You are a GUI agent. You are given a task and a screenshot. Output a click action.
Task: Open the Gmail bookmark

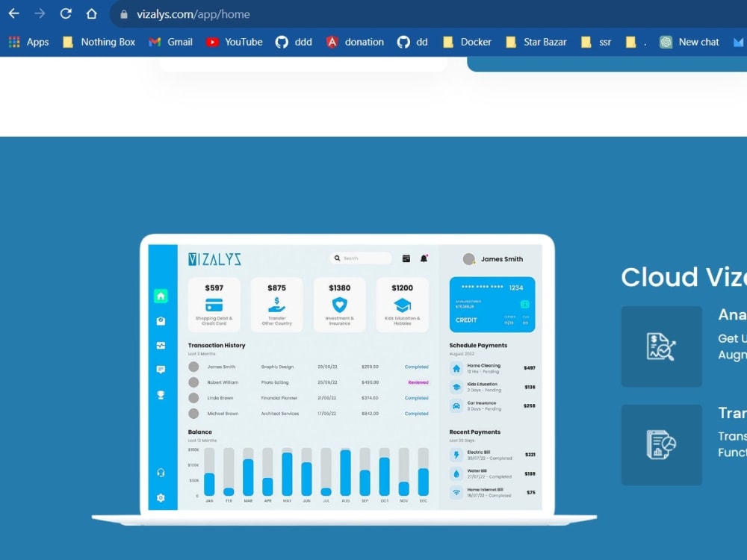170,42
